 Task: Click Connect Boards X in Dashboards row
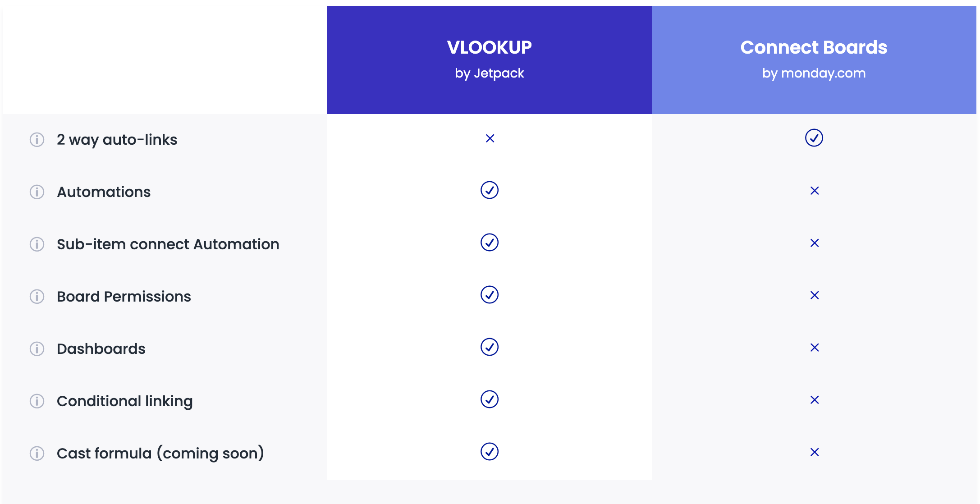coord(815,348)
